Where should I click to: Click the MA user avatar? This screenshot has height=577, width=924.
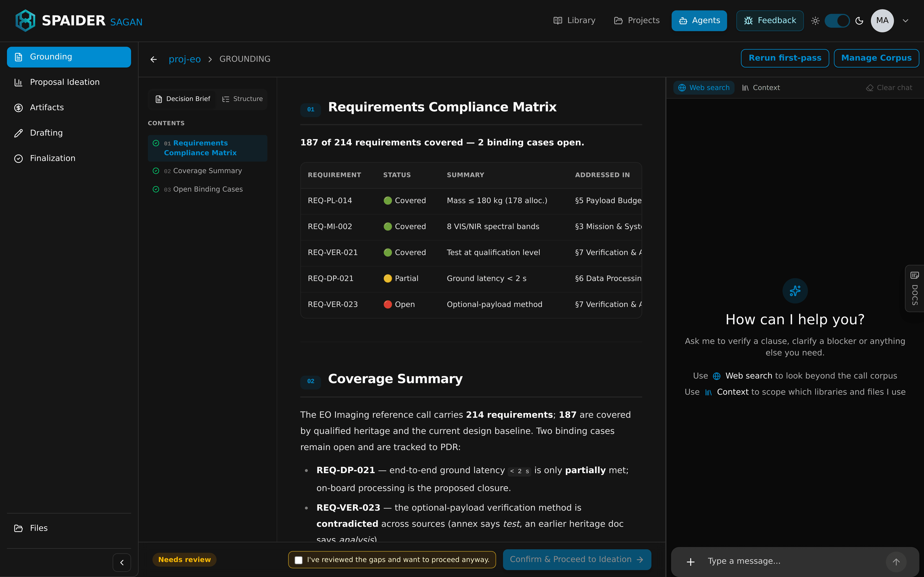click(882, 21)
